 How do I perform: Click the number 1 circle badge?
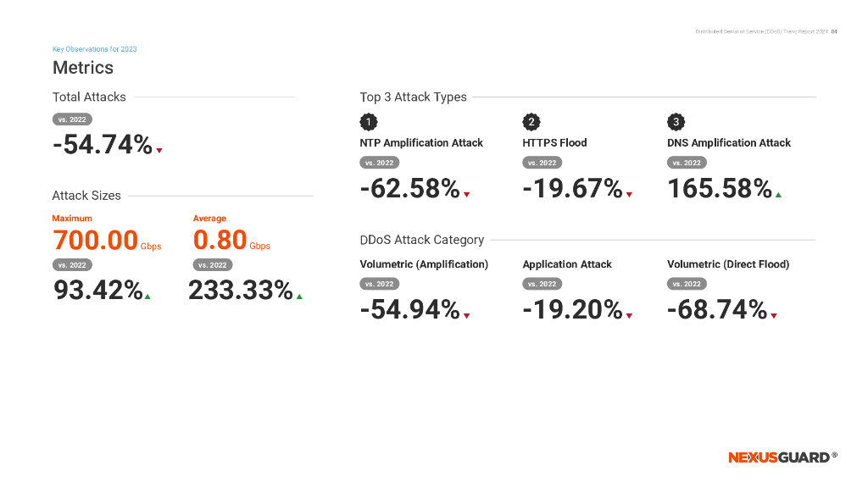[368, 122]
